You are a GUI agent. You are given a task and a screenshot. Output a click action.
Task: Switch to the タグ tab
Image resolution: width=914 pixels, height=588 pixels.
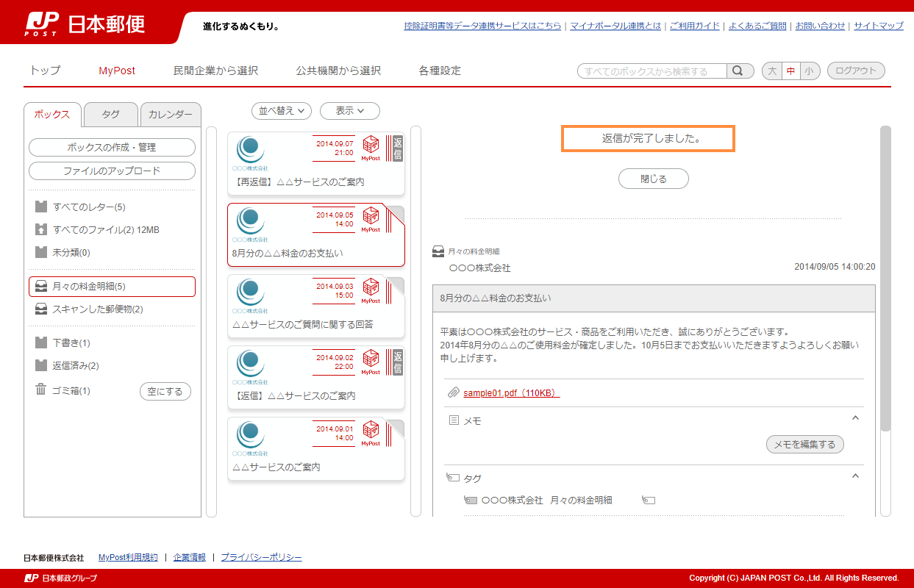point(111,114)
